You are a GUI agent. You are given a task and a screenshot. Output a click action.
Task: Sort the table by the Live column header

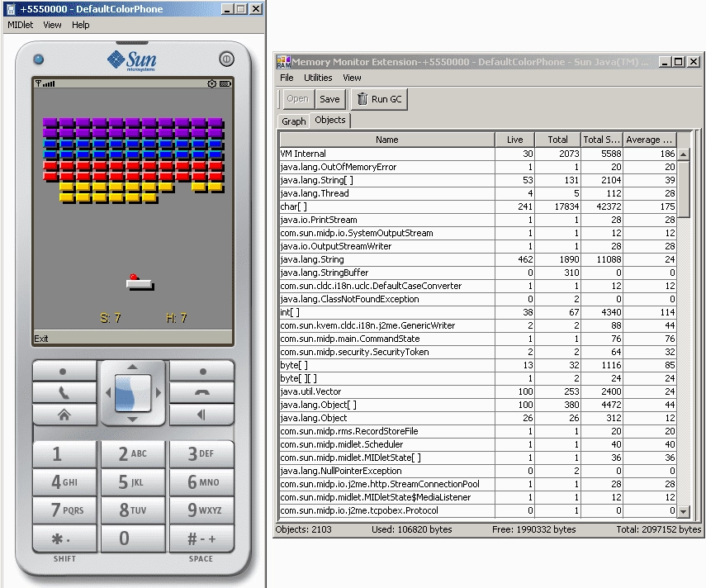[x=515, y=139]
